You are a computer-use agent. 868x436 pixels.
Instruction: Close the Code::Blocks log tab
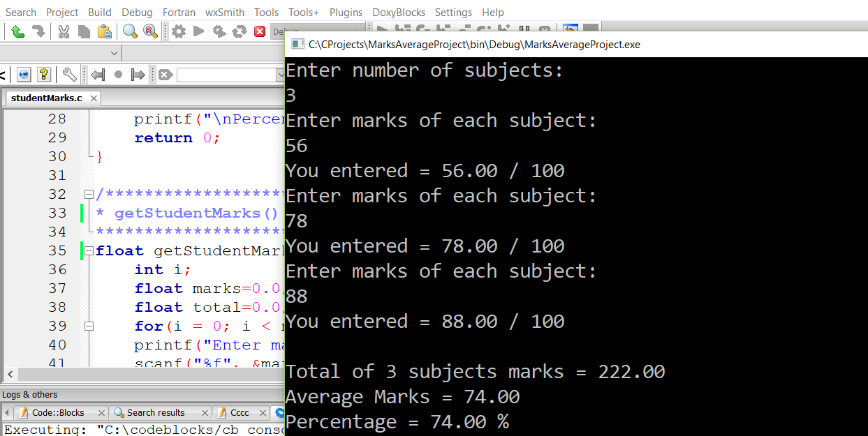tap(101, 413)
